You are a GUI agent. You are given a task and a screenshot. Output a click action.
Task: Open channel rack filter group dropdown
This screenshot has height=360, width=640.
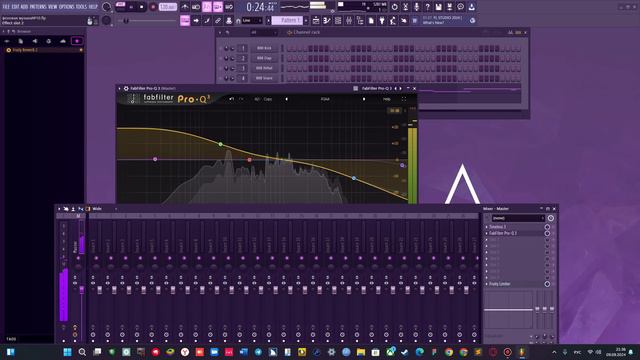[x=263, y=32]
